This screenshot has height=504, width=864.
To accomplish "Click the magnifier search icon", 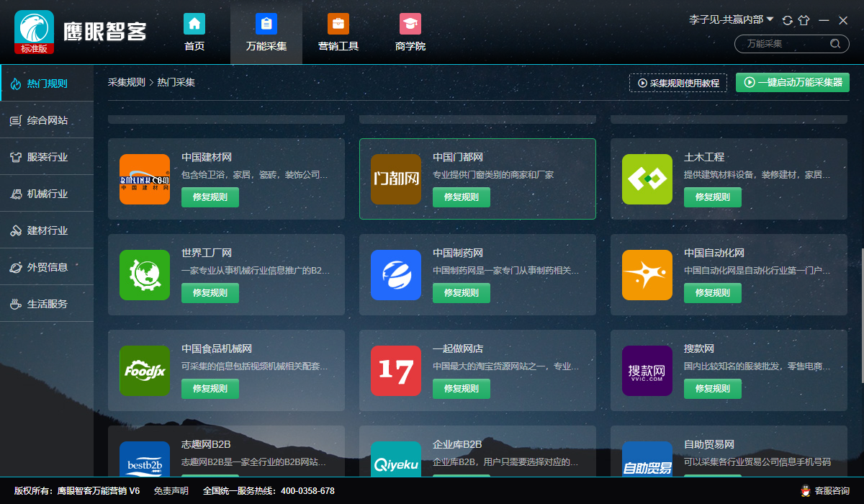I will point(835,44).
